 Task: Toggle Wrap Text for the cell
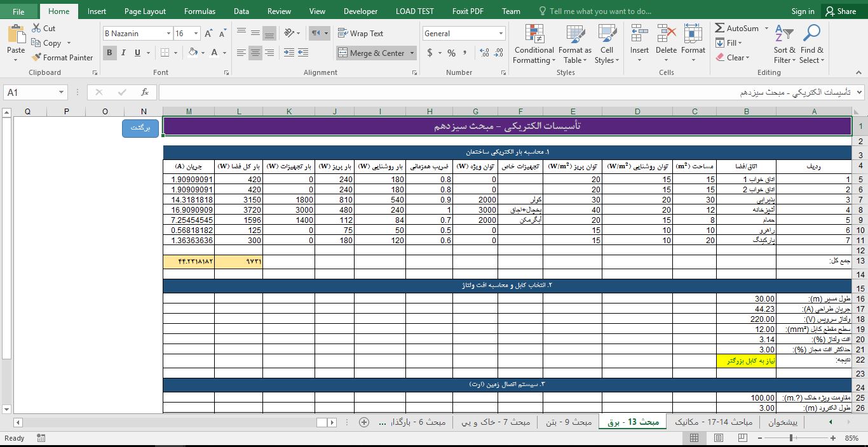360,33
